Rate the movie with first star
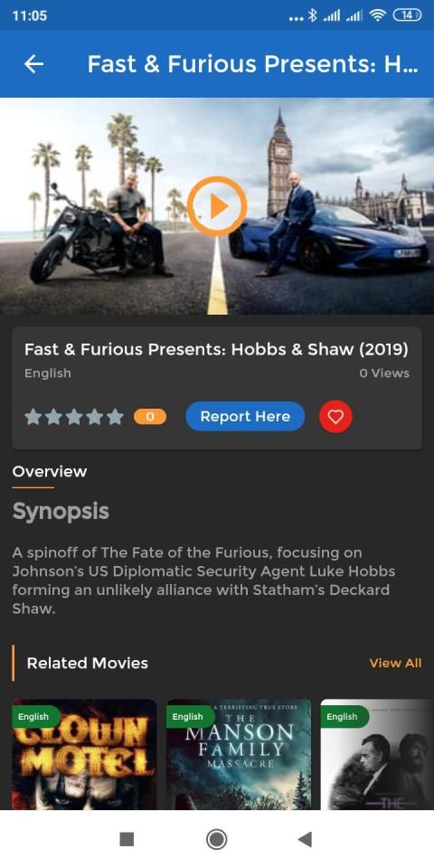This screenshot has height=868, width=434. [x=33, y=417]
